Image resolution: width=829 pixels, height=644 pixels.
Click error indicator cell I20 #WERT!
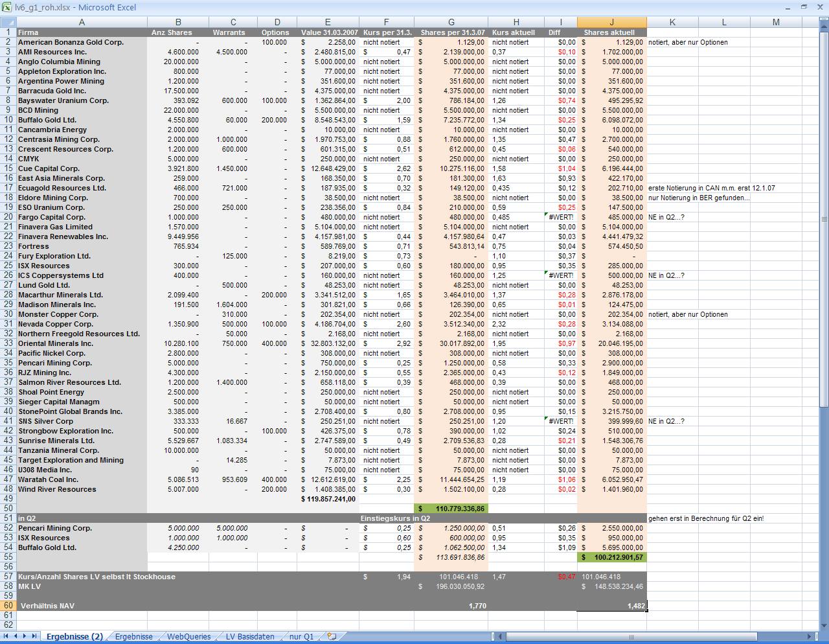(560, 218)
